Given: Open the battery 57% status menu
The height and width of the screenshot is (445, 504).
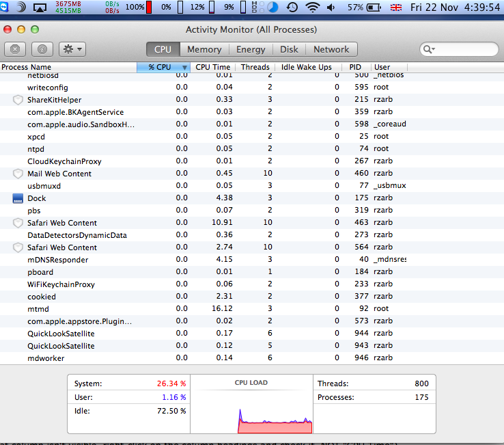Looking at the screenshot, I should click(364, 7).
